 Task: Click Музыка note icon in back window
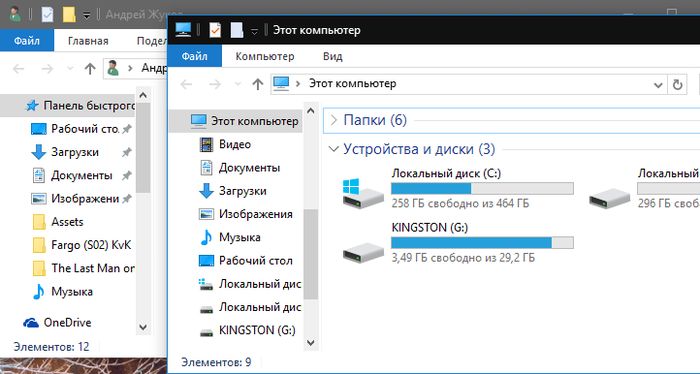[x=38, y=291]
